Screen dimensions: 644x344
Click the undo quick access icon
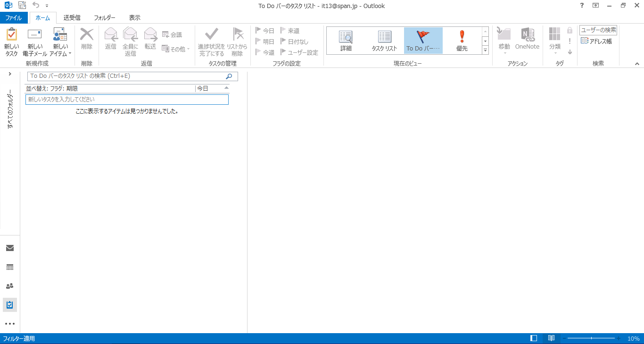[x=36, y=6]
